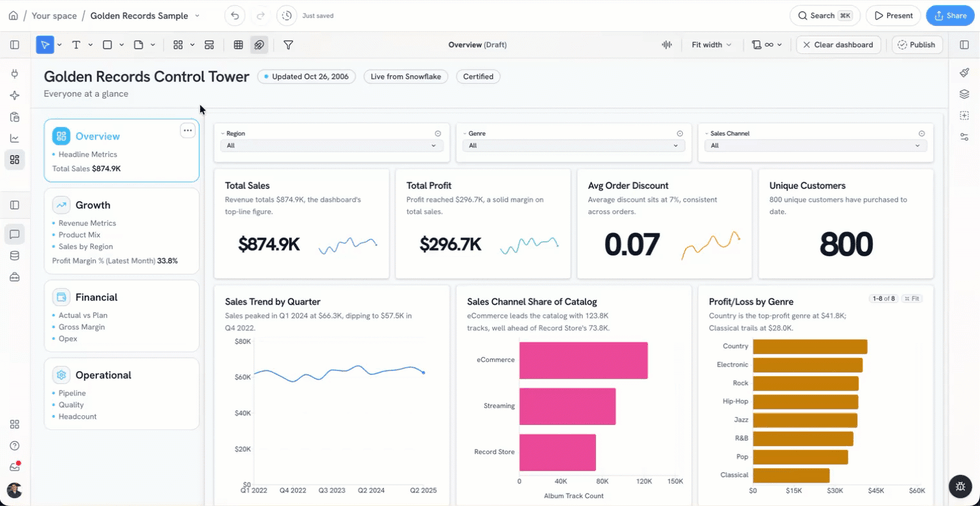The image size is (980, 506).
Task: Click the table grid icon
Action: pos(238,45)
